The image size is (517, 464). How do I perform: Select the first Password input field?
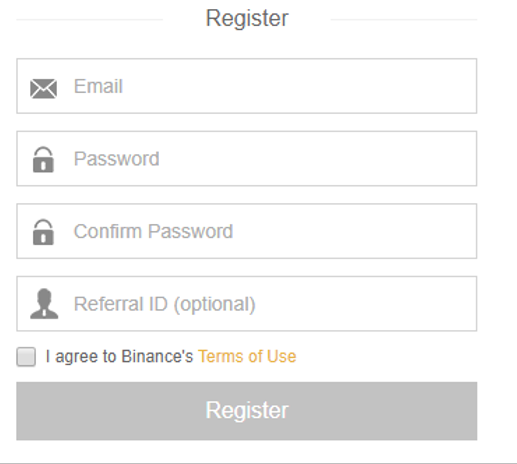(247, 159)
